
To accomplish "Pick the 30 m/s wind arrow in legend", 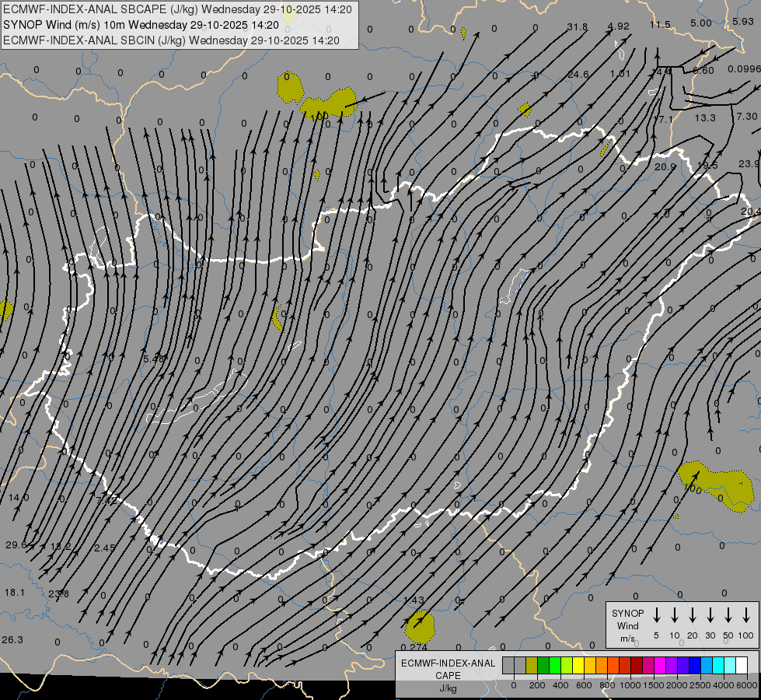I will (x=710, y=615).
